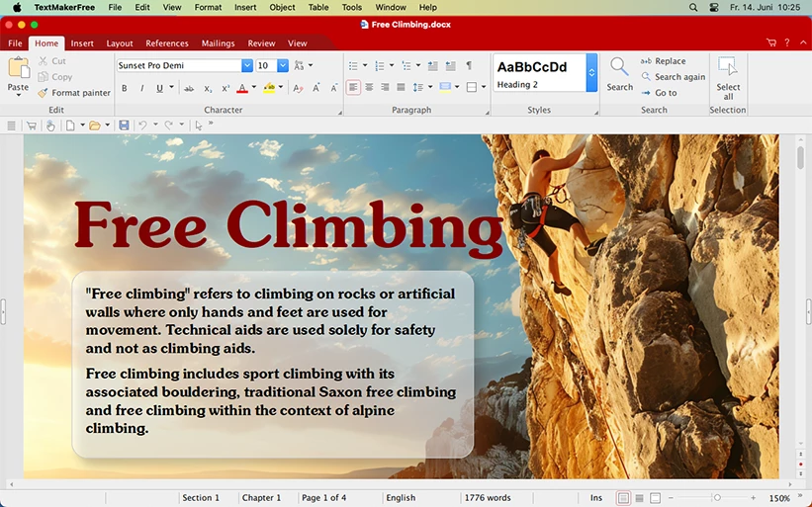Open the Heading 2 styles dropdown
812x507 pixels.
pos(591,72)
